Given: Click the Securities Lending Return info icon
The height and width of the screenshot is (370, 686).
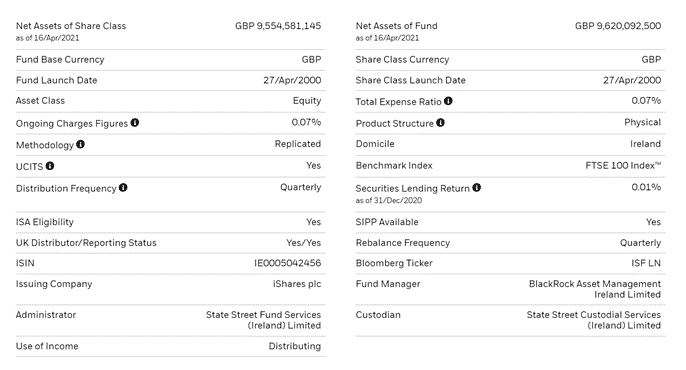Looking at the screenshot, I should [x=476, y=188].
